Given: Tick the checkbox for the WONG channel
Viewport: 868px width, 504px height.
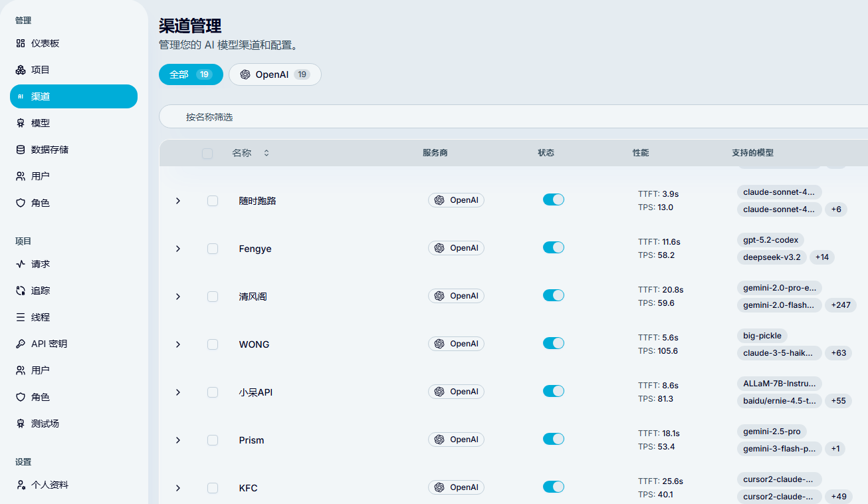Looking at the screenshot, I should pos(213,344).
